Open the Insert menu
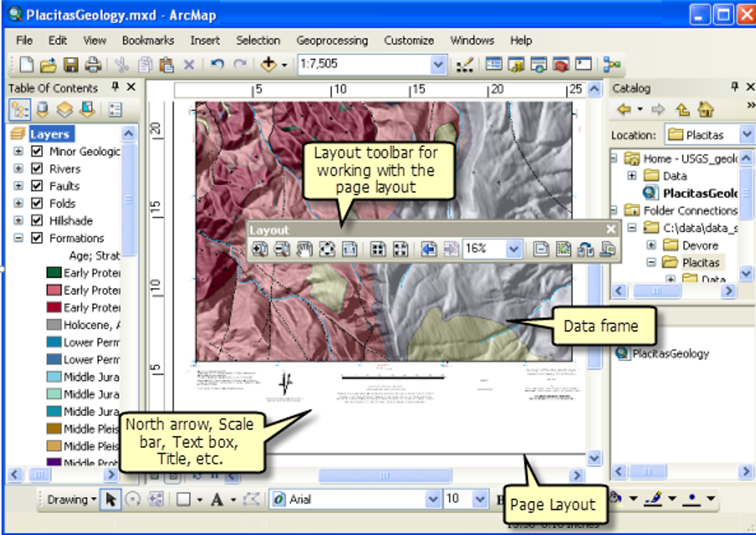Image resolution: width=756 pixels, height=535 pixels. pos(205,40)
